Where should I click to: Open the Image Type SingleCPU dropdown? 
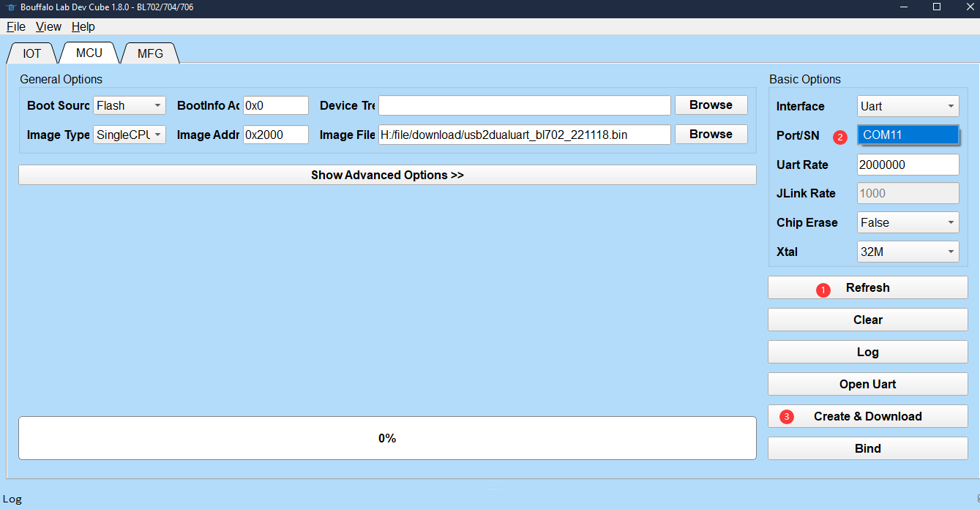click(130, 135)
